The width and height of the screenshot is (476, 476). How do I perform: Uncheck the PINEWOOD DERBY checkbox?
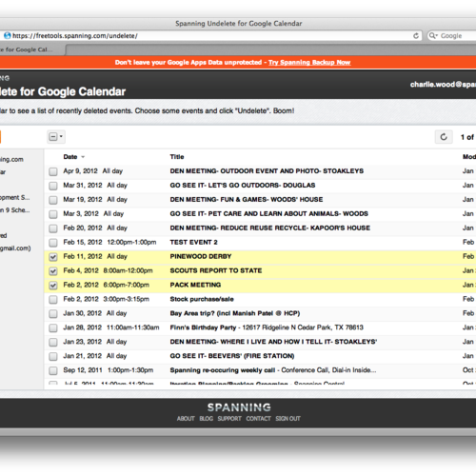click(x=53, y=257)
